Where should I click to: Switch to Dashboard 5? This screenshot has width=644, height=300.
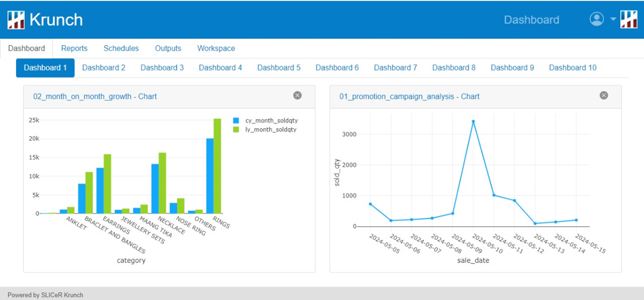point(279,68)
